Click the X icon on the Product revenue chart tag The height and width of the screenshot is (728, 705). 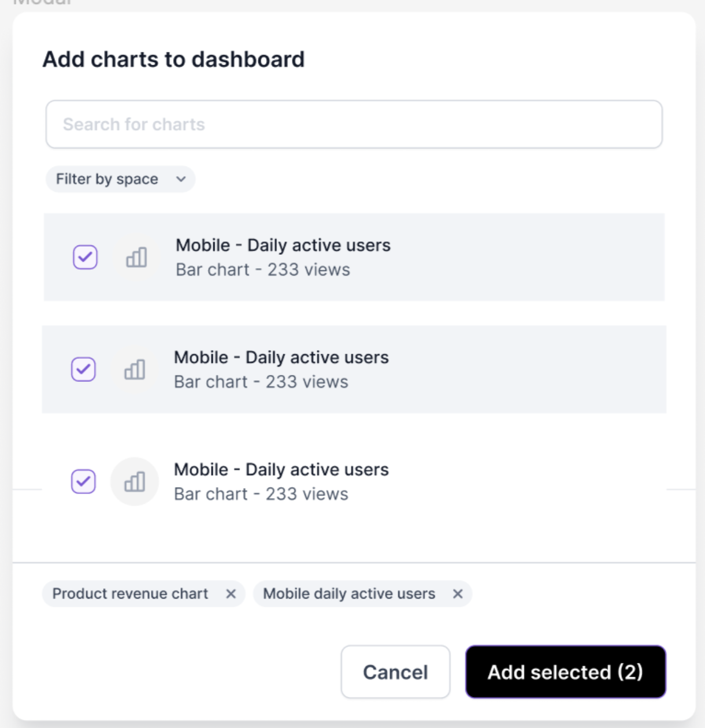(231, 593)
